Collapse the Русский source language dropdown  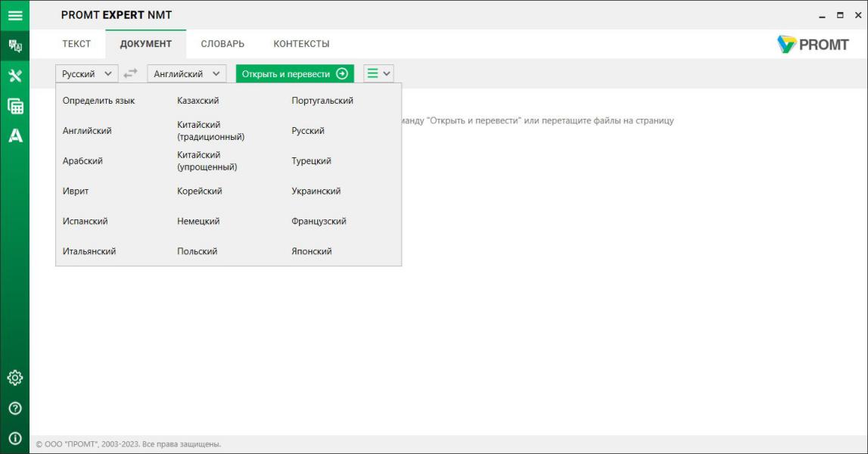87,73
